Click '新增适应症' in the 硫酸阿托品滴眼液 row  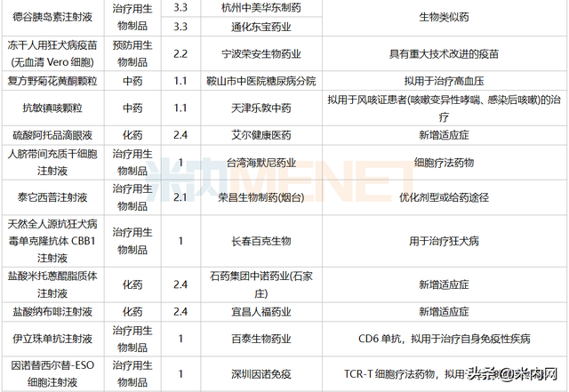click(x=445, y=135)
